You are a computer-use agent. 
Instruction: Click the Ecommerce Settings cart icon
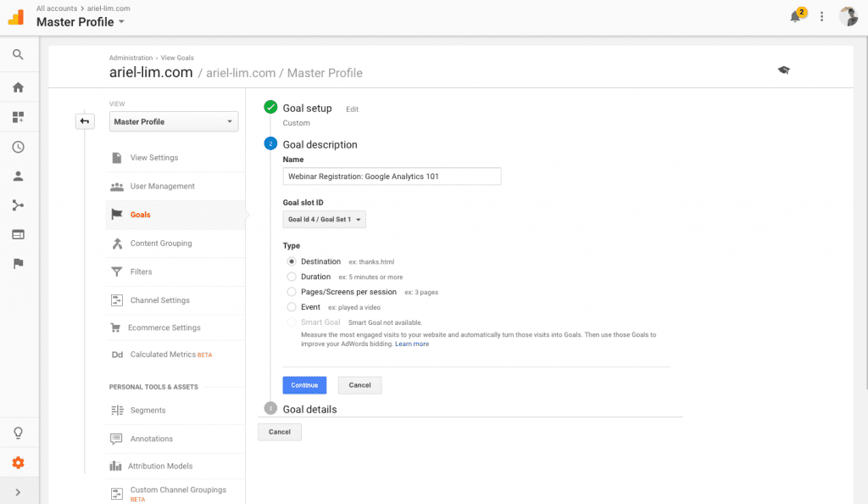pyautogui.click(x=115, y=328)
